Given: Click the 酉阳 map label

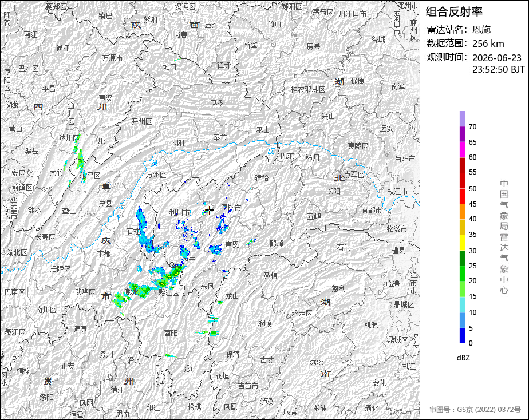Looking at the screenshot, I should tap(171, 333).
